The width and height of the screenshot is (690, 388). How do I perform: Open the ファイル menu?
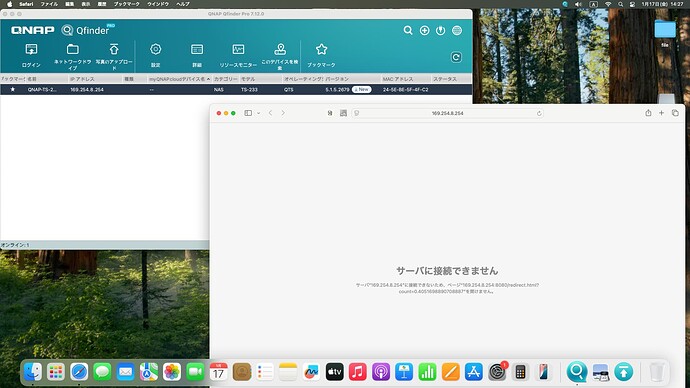pyautogui.click(x=49, y=4)
